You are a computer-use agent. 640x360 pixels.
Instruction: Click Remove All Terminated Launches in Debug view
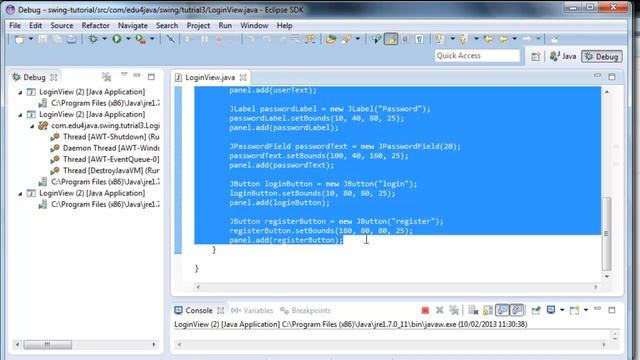107,77
